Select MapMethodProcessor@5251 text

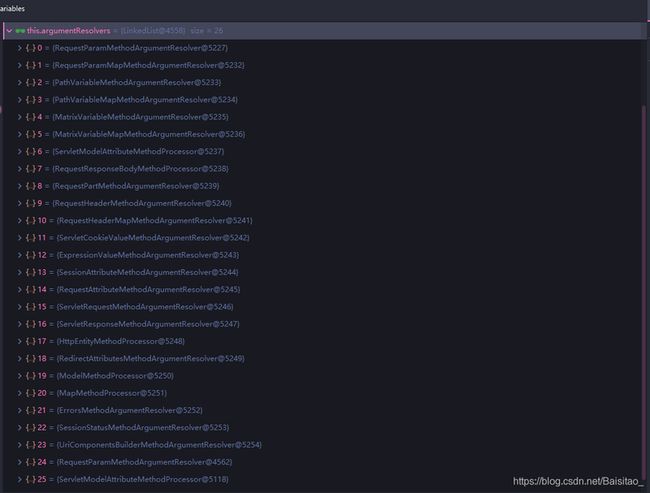pos(112,393)
